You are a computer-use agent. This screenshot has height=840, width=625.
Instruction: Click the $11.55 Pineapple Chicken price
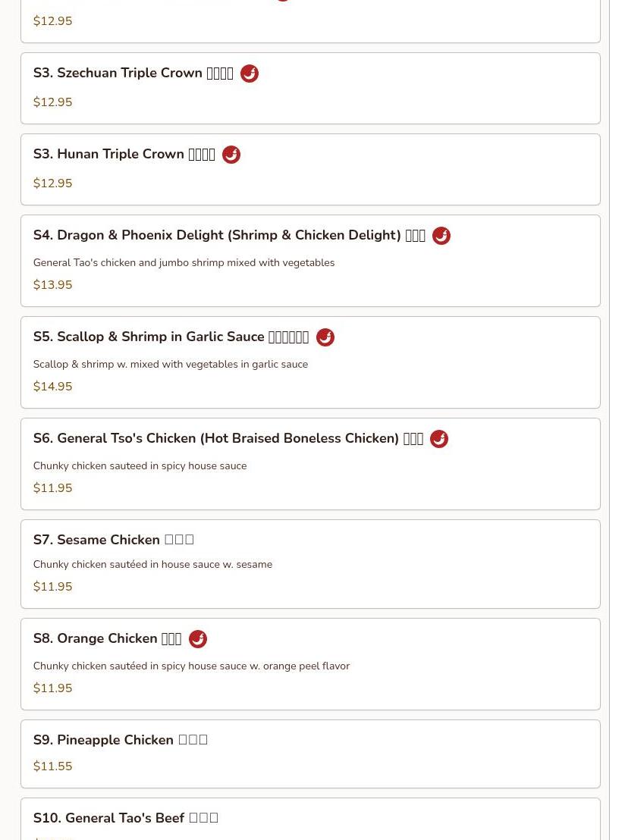click(x=52, y=766)
